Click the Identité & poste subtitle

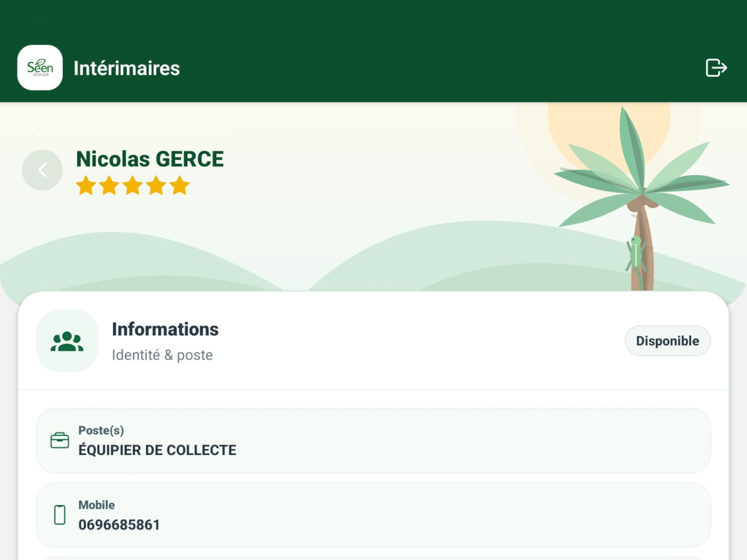click(x=162, y=355)
